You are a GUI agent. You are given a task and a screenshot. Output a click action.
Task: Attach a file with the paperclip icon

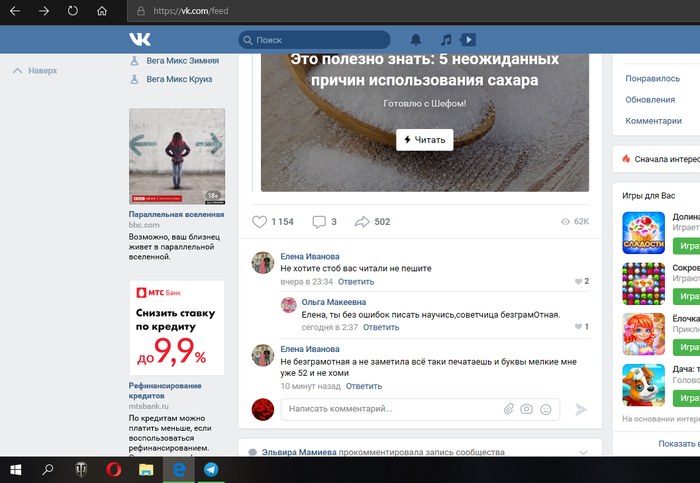point(508,409)
